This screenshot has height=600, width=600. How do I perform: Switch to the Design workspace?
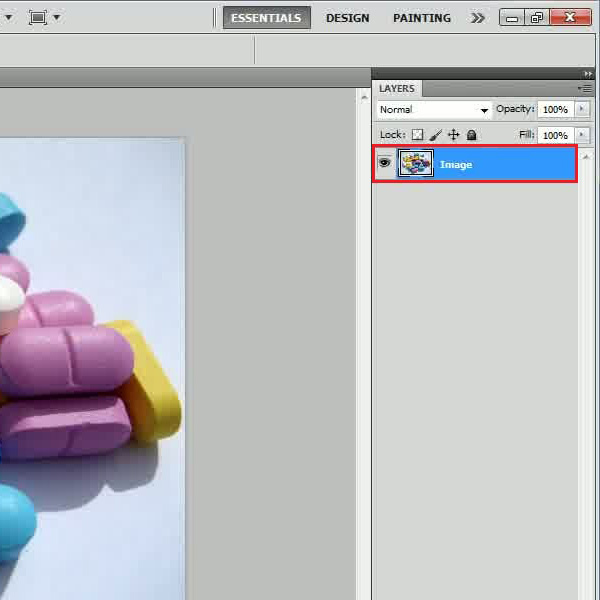347,18
